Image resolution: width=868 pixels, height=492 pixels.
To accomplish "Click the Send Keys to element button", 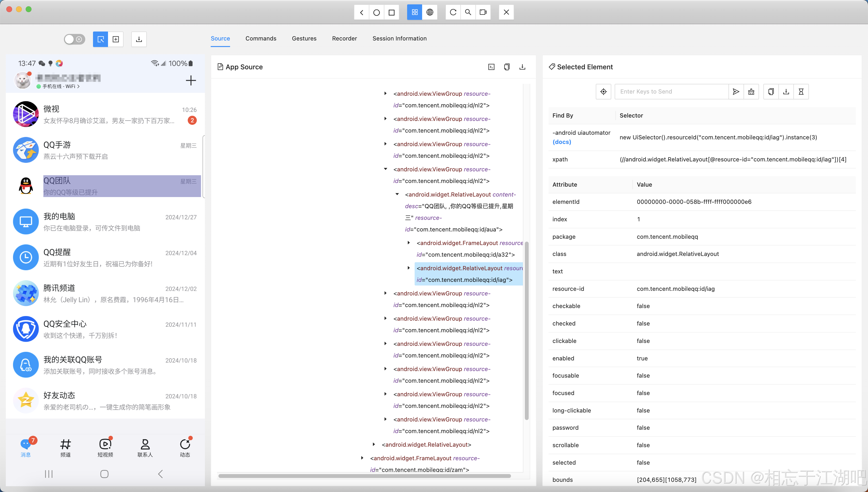I will [736, 91].
